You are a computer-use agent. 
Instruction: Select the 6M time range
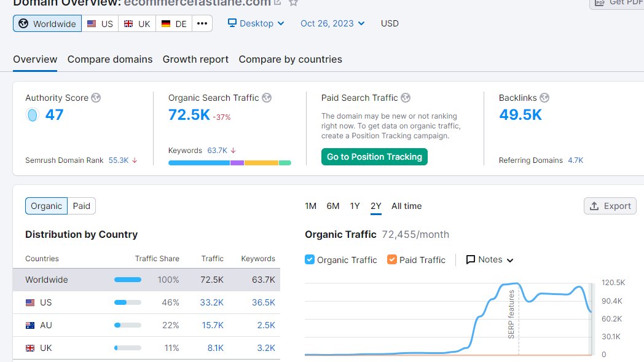[x=332, y=206]
